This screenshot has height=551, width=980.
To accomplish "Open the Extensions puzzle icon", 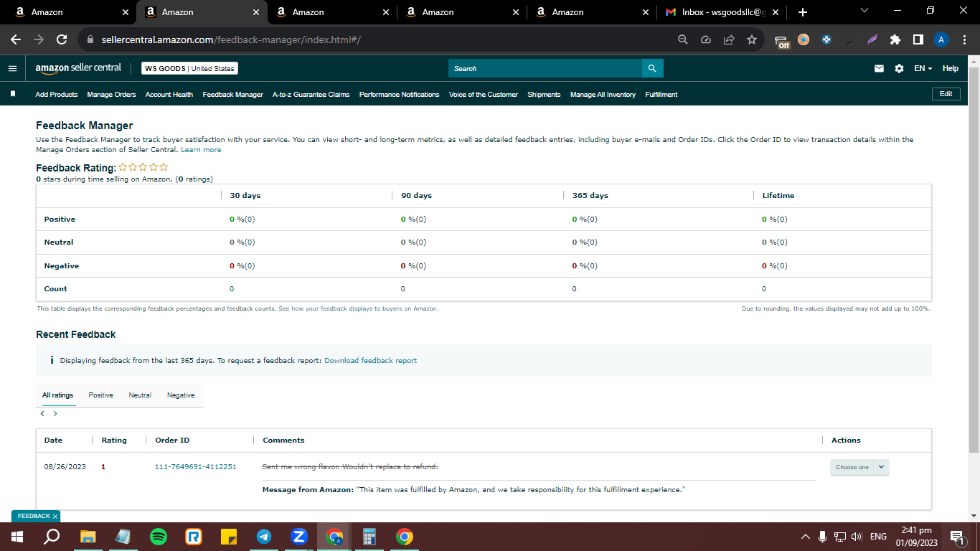I will (895, 40).
